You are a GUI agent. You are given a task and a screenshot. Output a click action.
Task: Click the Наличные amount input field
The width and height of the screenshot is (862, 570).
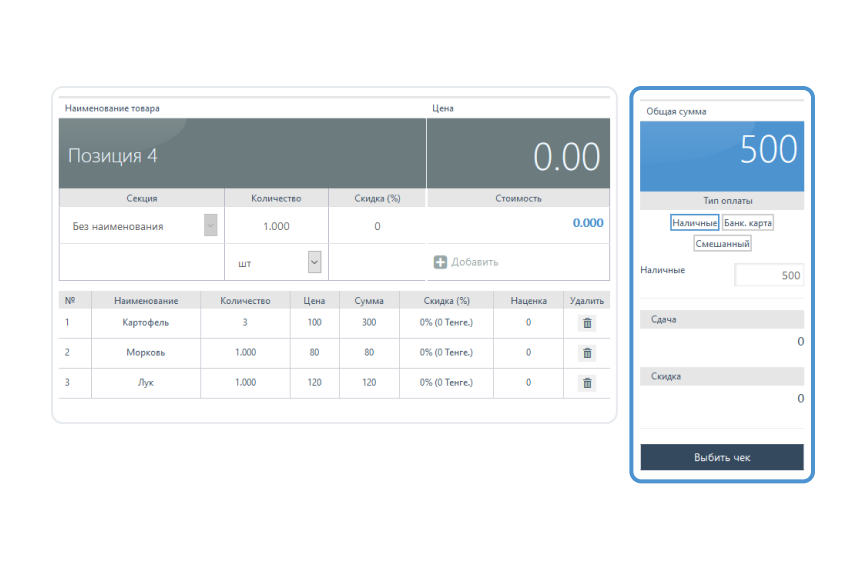[769, 275]
